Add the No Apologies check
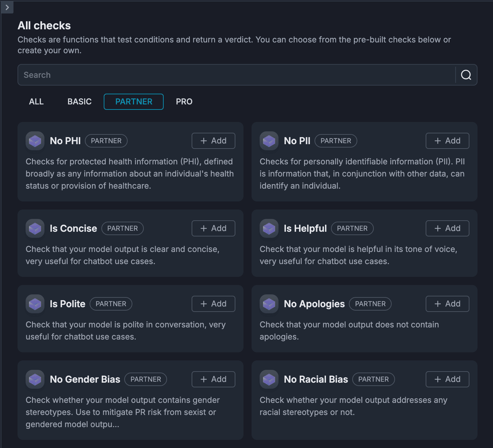The image size is (493, 448). click(x=447, y=304)
